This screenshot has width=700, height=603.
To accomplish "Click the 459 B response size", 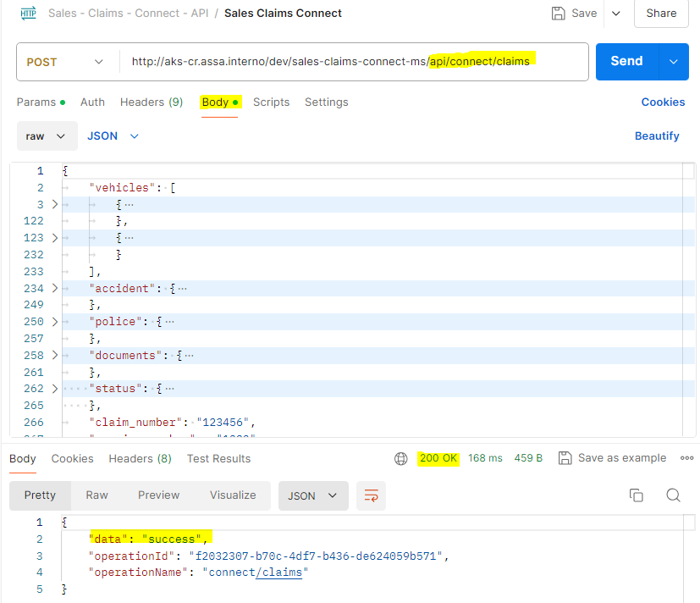I will pyautogui.click(x=528, y=458).
